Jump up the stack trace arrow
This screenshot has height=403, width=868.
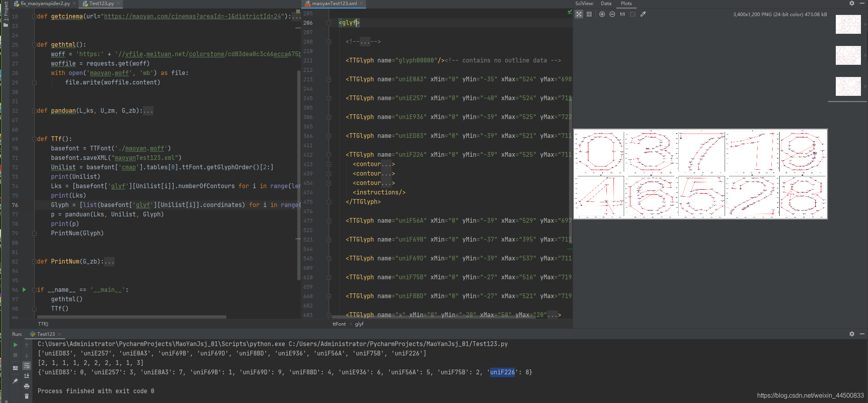click(27, 345)
